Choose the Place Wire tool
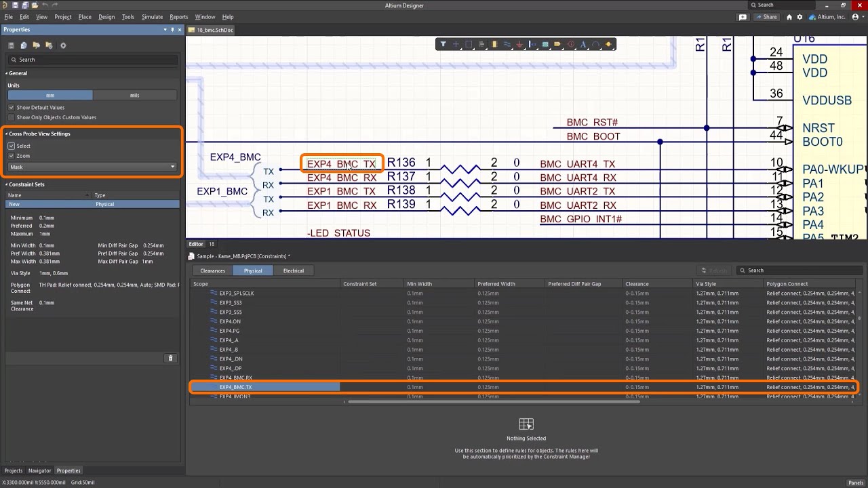Image resolution: width=868 pixels, height=488 pixels. [507, 45]
